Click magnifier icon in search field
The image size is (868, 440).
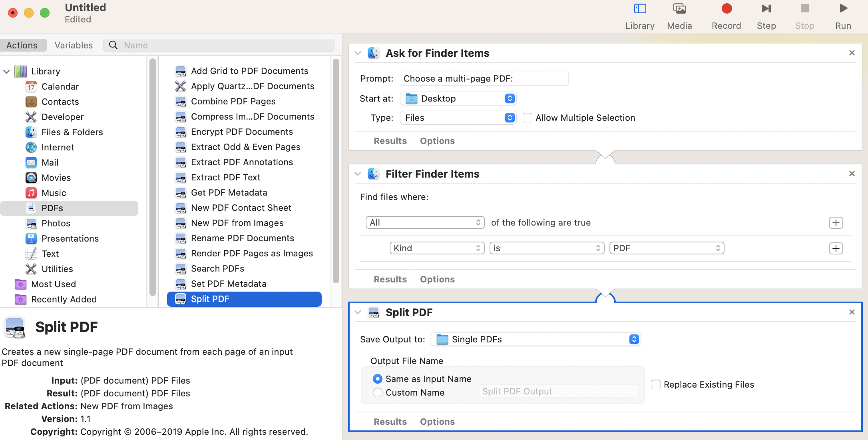pos(113,45)
